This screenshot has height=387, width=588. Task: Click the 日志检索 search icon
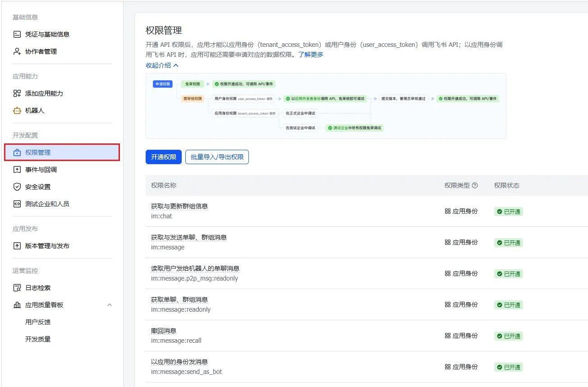[17, 288]
